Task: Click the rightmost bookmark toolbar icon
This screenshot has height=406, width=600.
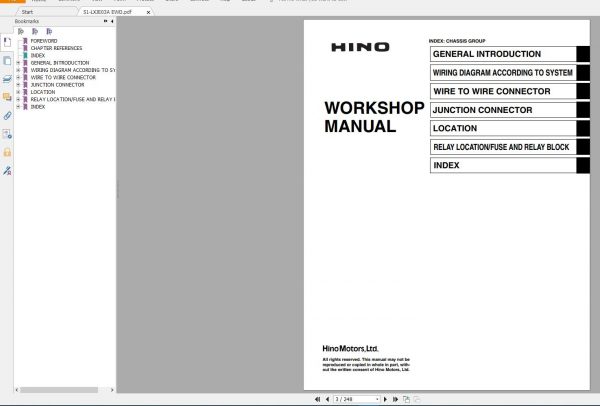Action: (x=49, y=31)
